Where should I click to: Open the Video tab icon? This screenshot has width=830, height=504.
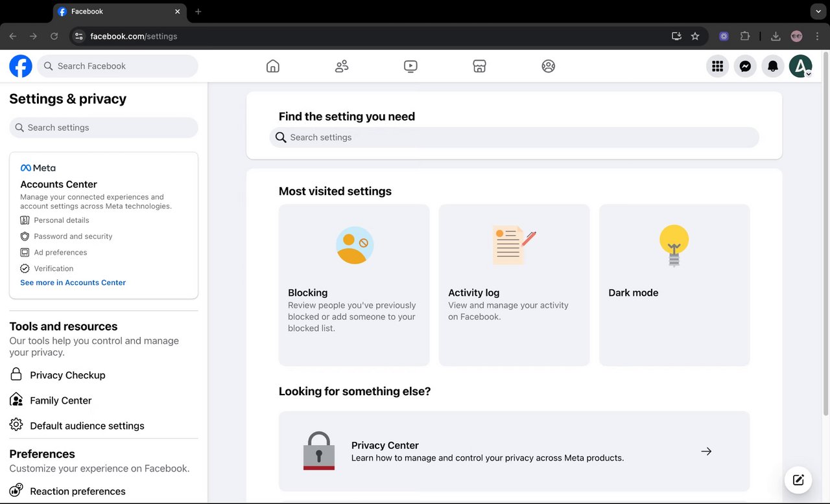[x=410, y=66]
